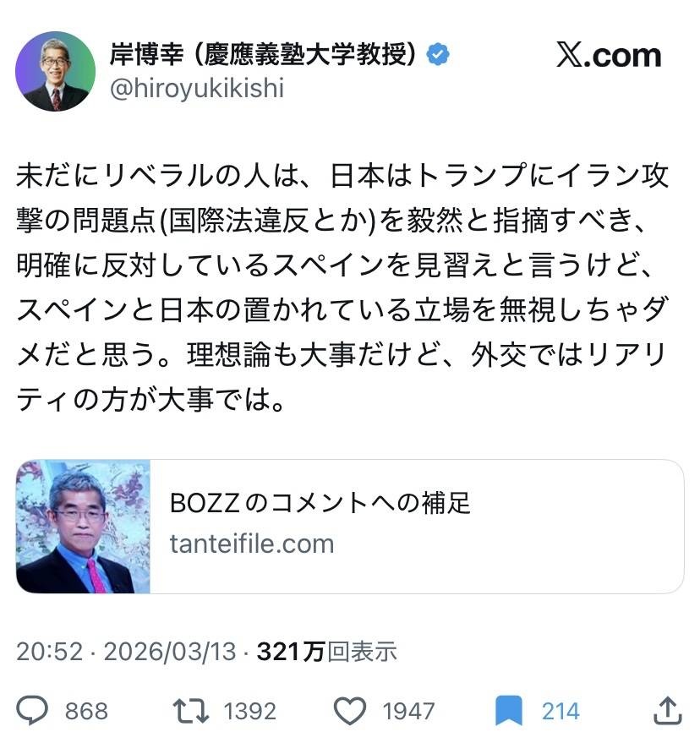Open 岸博幸's profile avatar photo
The height and width of the screenshot is (743, 700).
tap(55, 72)
